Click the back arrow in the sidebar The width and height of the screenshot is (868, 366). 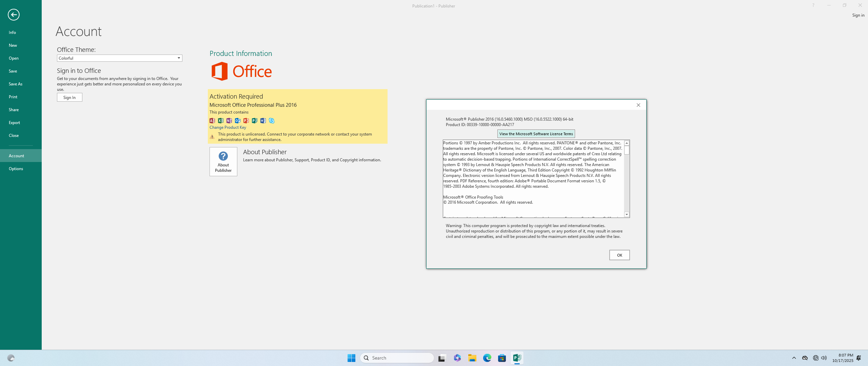pos(14,15)
